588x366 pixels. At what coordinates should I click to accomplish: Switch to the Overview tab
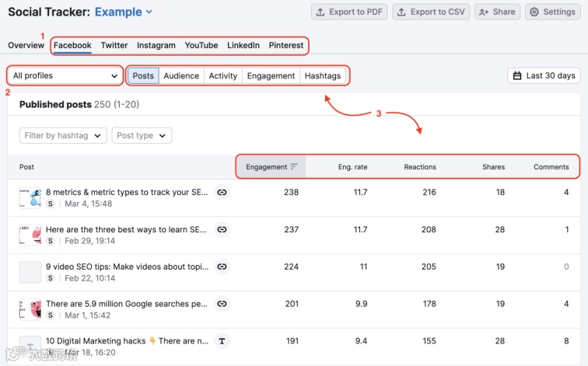pyautogui.click(x=26, y=45)
